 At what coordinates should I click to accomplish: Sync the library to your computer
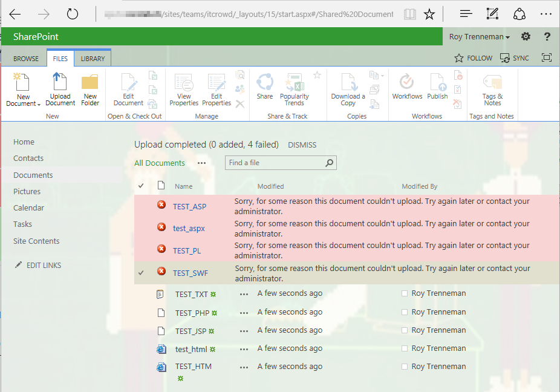pos(514,58)
